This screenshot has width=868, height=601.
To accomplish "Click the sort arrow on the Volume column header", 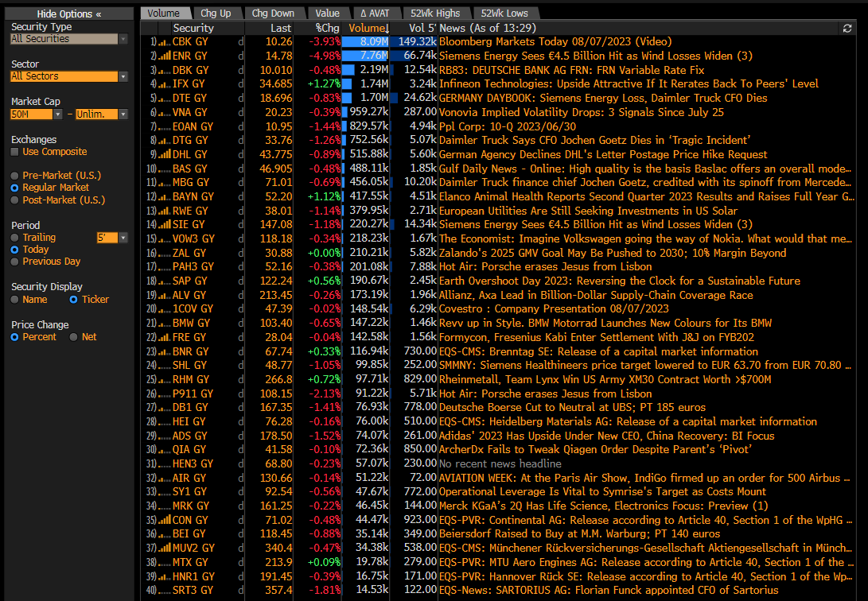I will coord(387,28).
